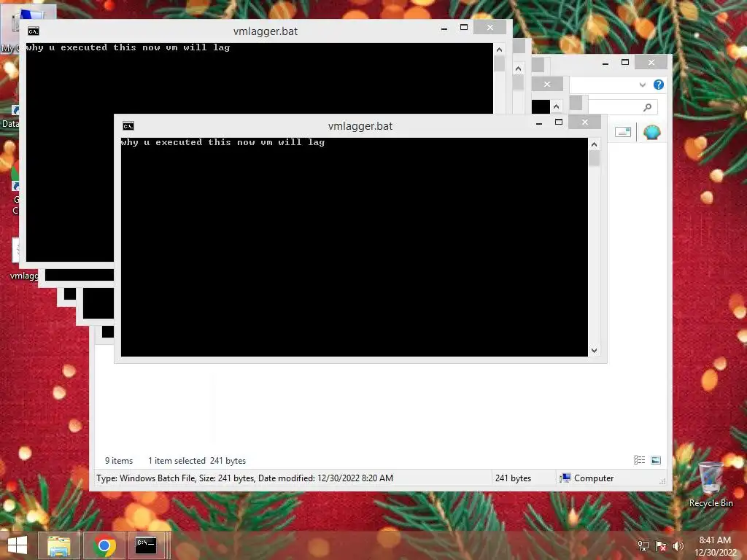
Task: Click 'Type: Windows Batch File' status bar text
Action: (x=244, y=478)
